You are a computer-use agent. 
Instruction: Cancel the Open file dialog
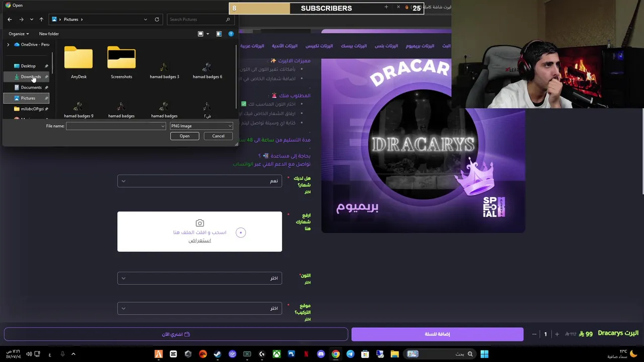218,136
